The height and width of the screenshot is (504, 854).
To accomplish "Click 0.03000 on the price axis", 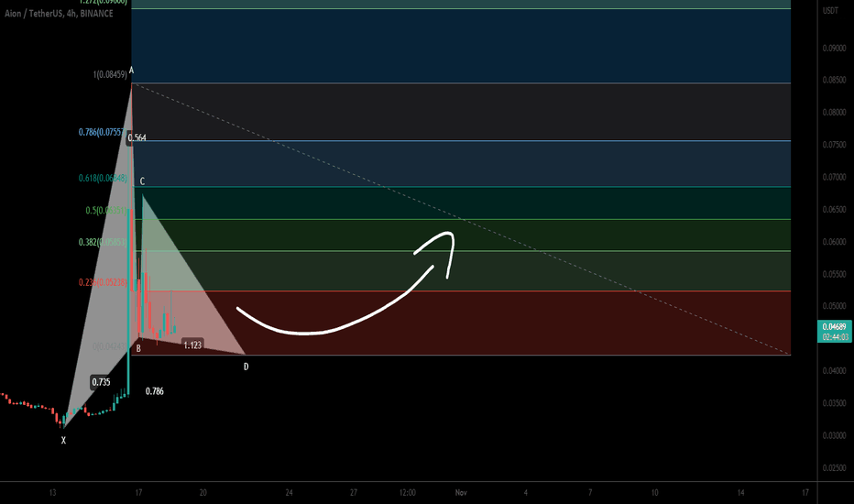I will pos(835,436).
